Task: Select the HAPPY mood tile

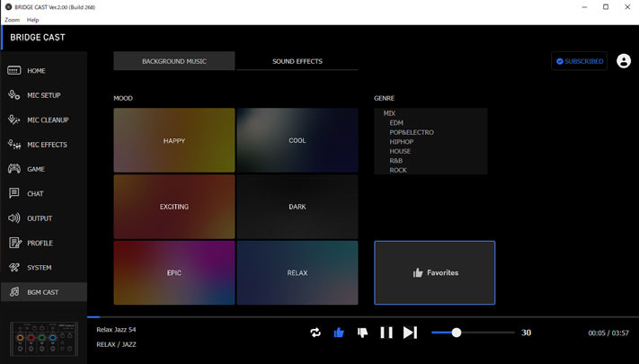Action: [174, 140]
